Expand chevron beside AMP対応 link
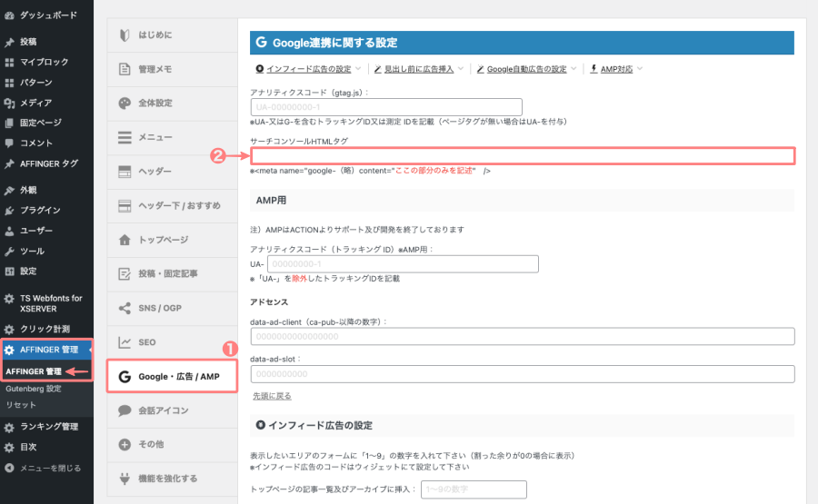The image size is (818, 504). [x=640, y=69]
